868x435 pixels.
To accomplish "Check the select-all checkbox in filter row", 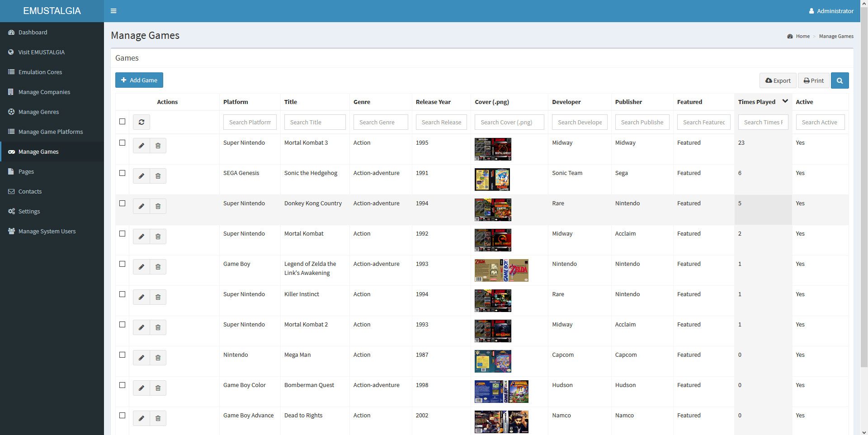I will (x=122, y=122).
